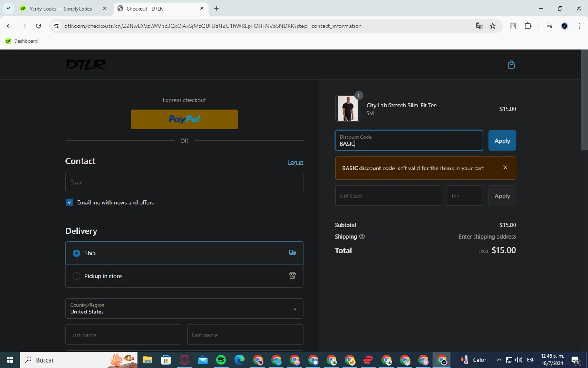Pay with the PayPal express button
This screenshot has width=588, height=368.
[x=184, y=119]
